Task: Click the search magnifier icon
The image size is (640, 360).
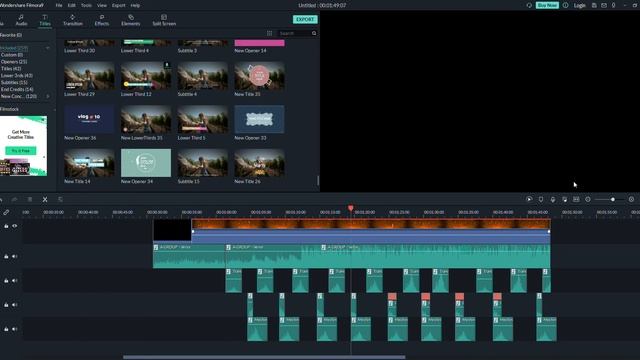Action: coord(314,33)
